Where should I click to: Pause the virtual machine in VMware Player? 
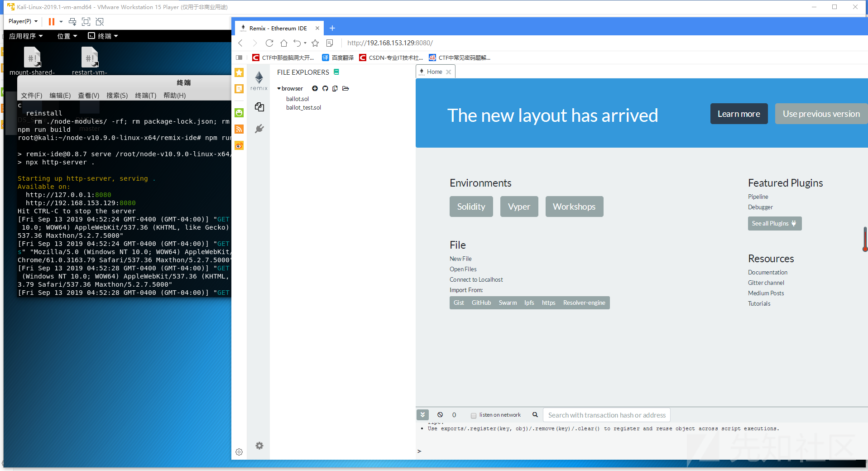52,22
